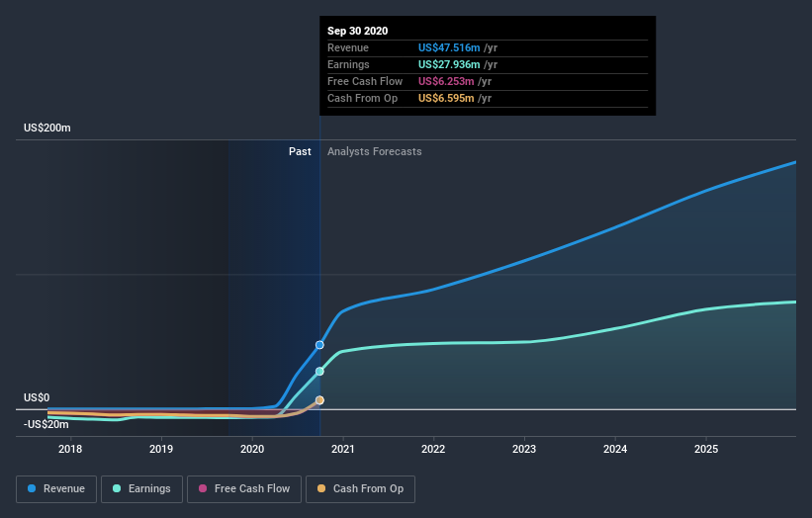Click the 2022 x-axis label
Viewport: 812px width, 518px height.
pyautogui.click(x=433, y=449)
